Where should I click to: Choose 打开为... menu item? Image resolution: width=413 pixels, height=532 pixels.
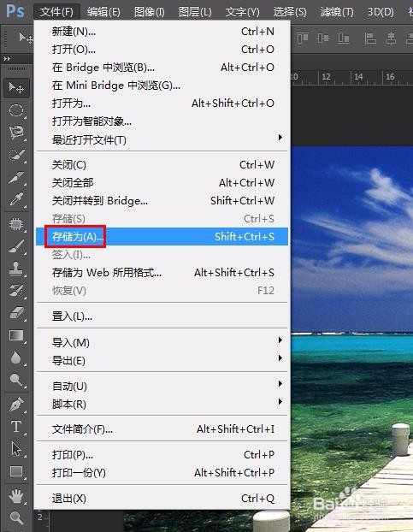pyautogui.click(x=162, y=103)
